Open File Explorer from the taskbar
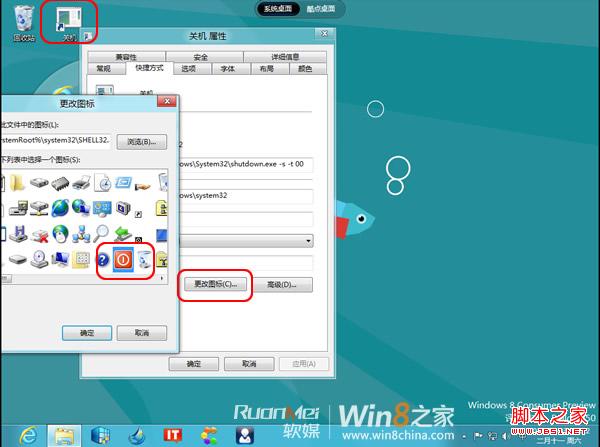 click(64, 436)
